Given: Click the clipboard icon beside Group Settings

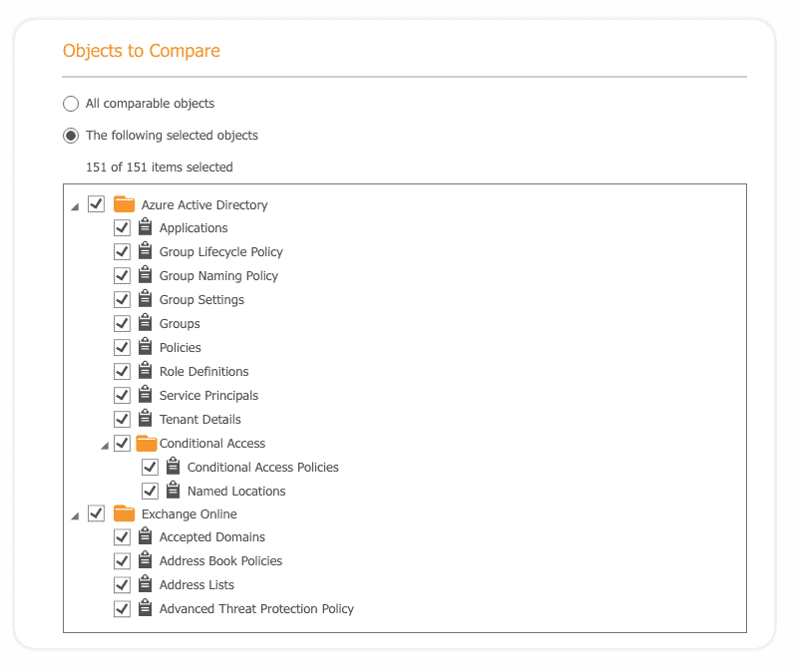Looking at the screenshot, I should tap(145, 298).
